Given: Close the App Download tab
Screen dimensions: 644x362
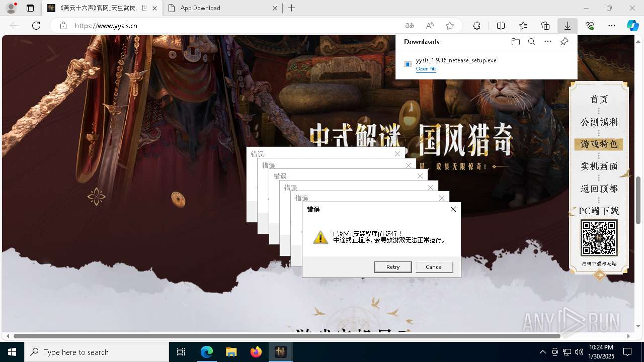Looking at the screenshot, I should 275,8.
